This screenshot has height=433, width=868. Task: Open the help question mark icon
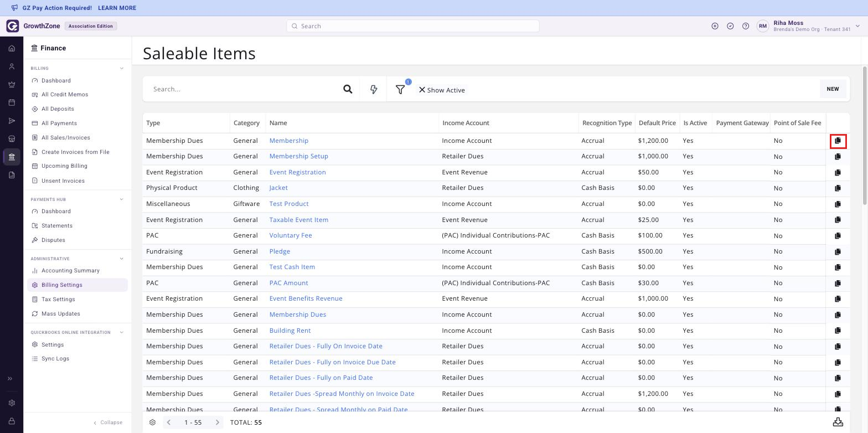tap(746, 26)
